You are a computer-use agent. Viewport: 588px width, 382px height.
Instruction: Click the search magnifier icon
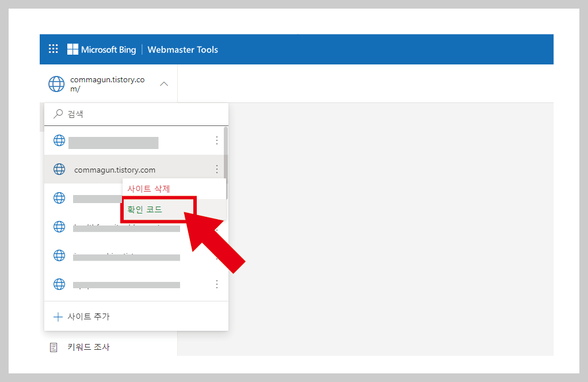click(58, 114)
